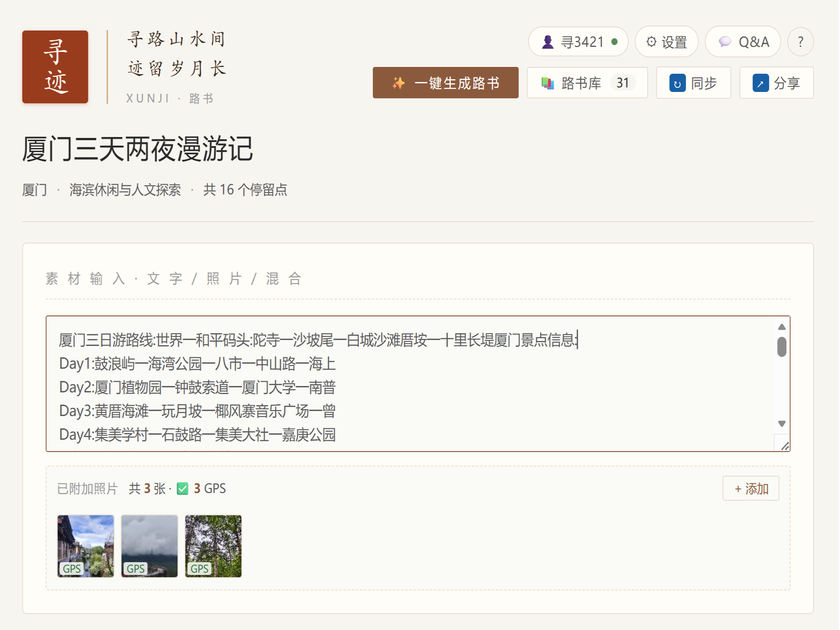
Task: Click the stacked books icon in 路书库
Action: coord(548,83)
